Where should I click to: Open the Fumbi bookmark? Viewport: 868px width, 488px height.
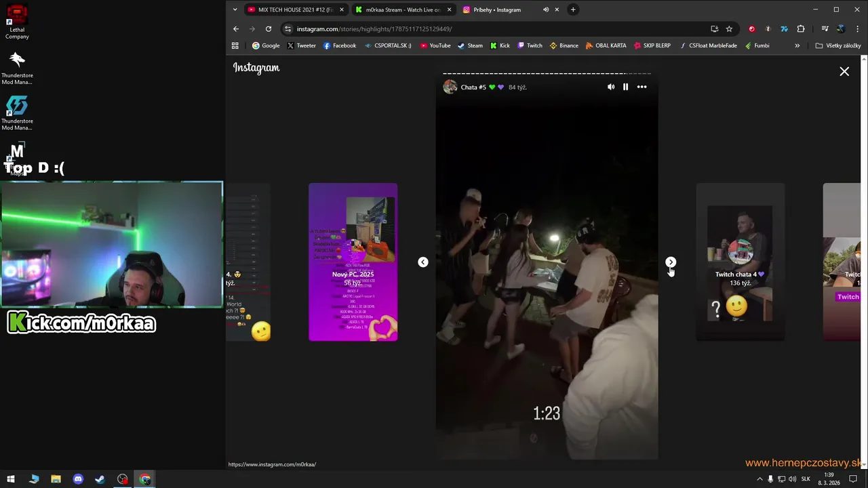click(757, 45)
